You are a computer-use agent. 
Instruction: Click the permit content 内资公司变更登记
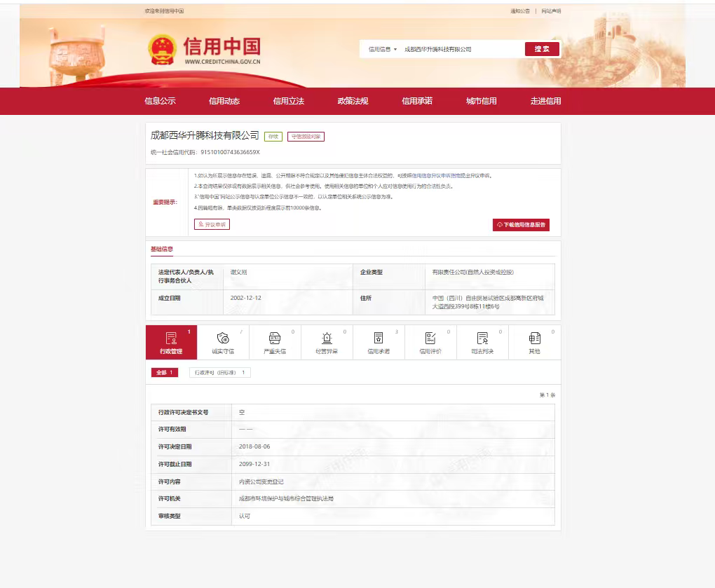coord(261,481)
